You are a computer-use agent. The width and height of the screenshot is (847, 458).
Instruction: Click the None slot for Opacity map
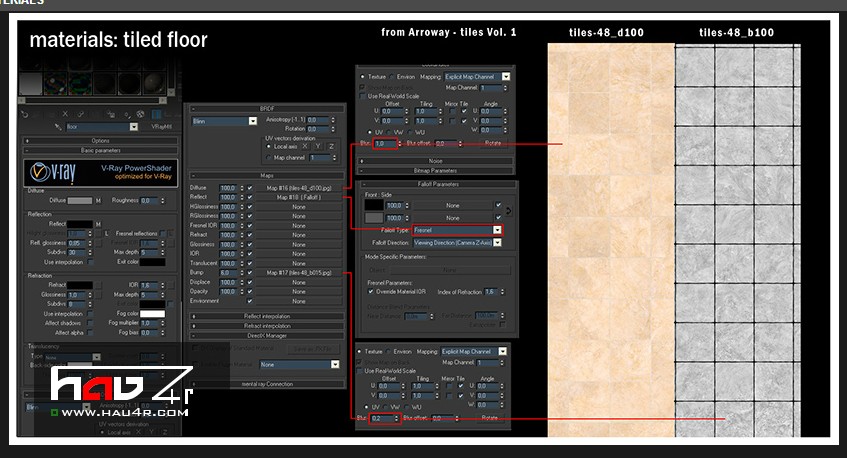[x=299, y=292]
